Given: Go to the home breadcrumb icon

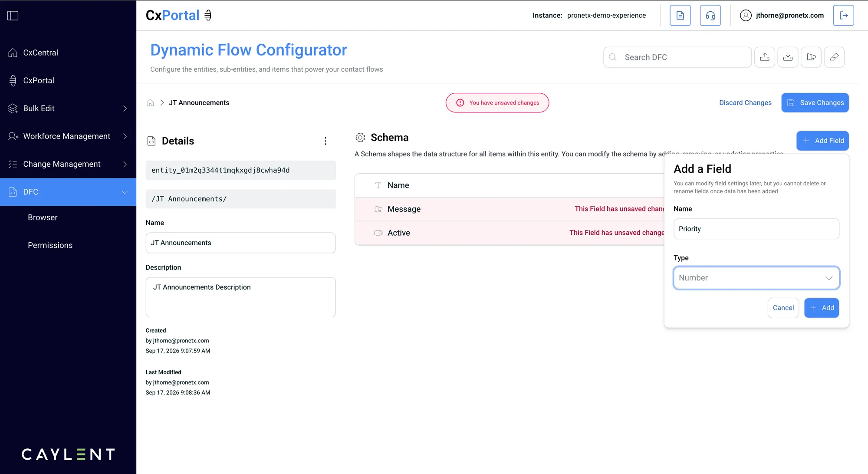Looking at the screenshot, I should pyautogui.click(x=150, y=103).
